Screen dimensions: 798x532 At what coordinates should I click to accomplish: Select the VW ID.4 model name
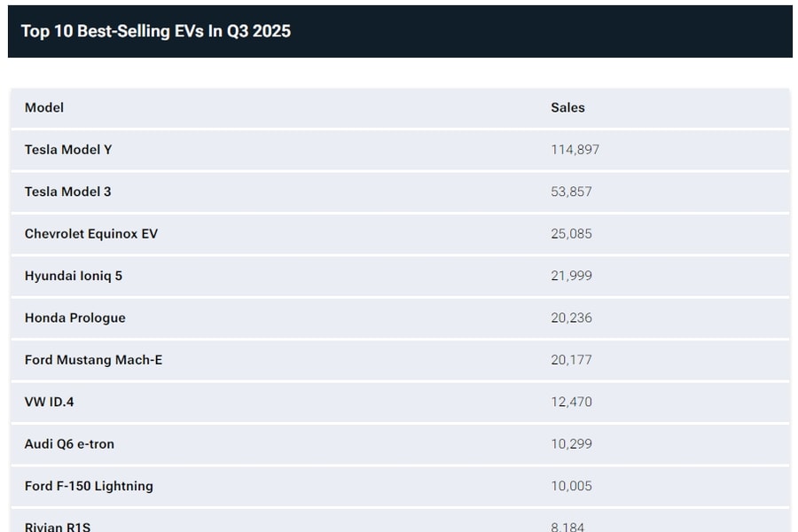tap(50, 402)
